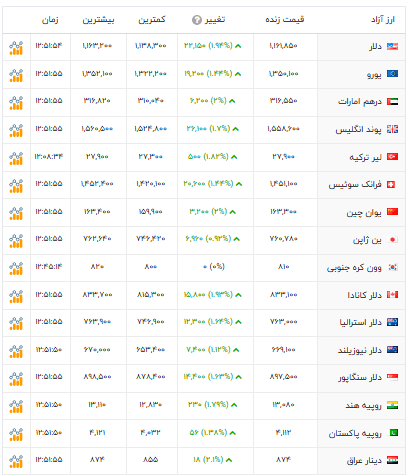The image size is (411, 475).
Task: Open the دلار سنگاپور currency link
Action: point(360,378)
